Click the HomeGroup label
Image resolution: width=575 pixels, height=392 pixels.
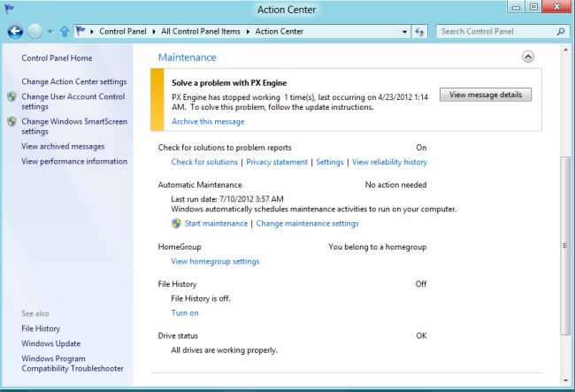[x=180, y=247]
